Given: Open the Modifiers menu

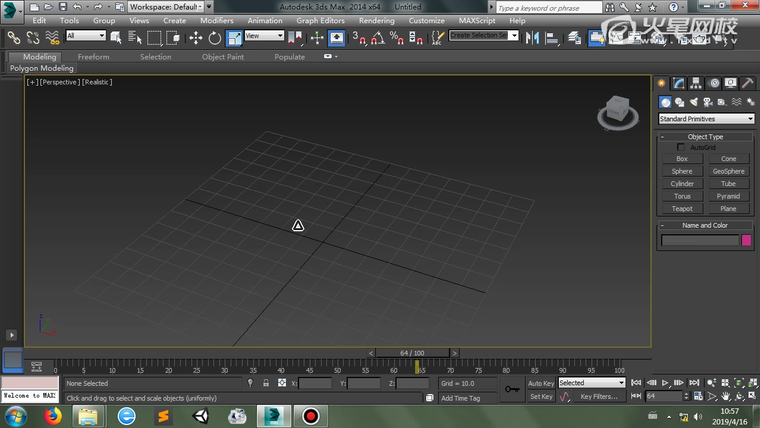Looking at the screenshot, I should tap(216, 20).
